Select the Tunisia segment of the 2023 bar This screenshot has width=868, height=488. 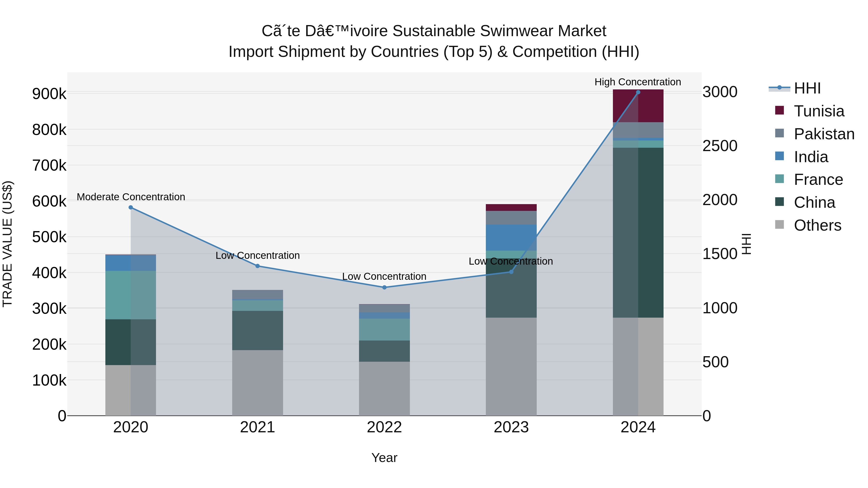coord(511,207)
